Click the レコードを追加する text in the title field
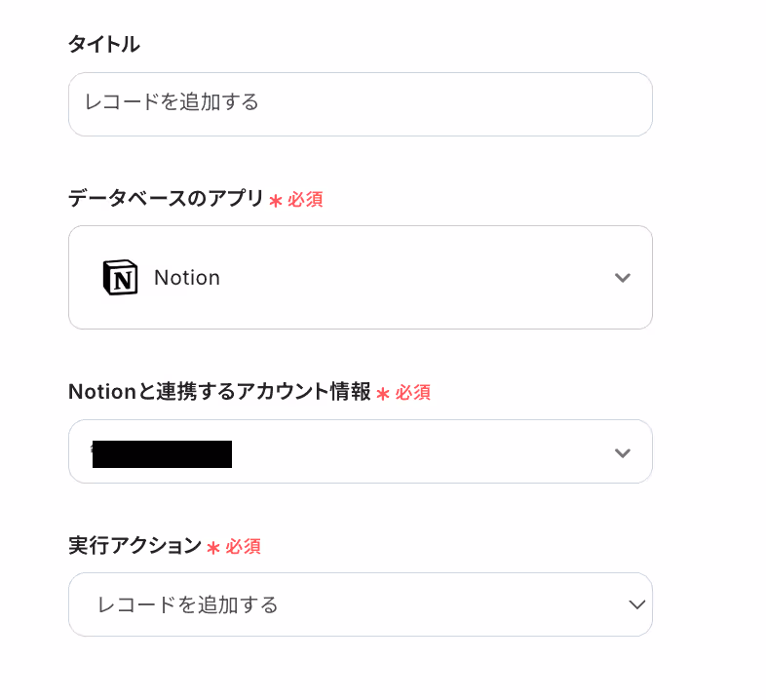The width and height of the screenshot is (766, 700). 172,102
